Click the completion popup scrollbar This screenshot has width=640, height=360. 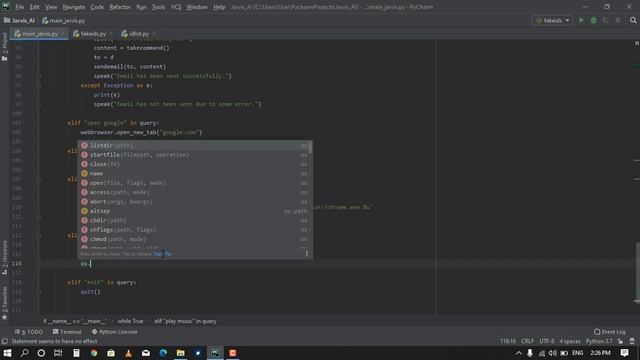pos(311,147)
